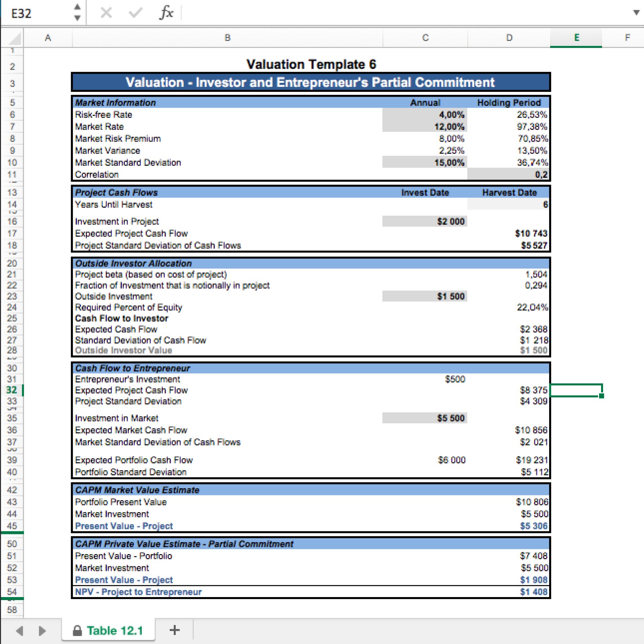Image resolution: width=644 pixels, height=644 pixels.
Task: Click the Market Information section header
Action: [115, 103]
